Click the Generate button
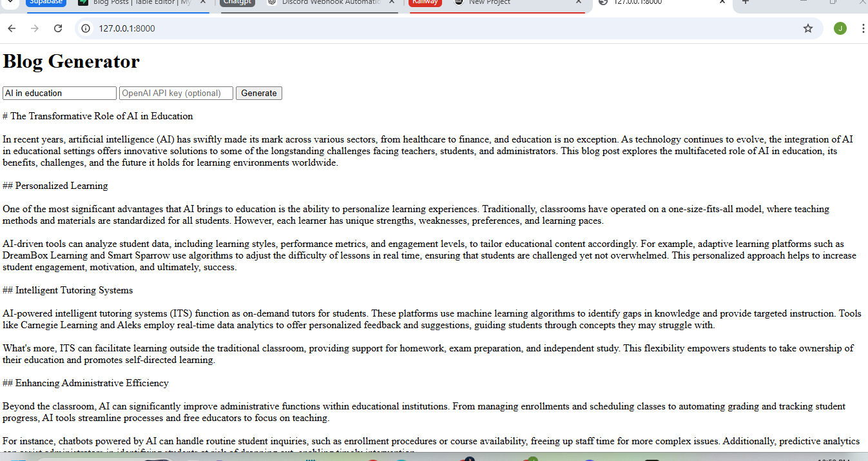 coord(259,93)
